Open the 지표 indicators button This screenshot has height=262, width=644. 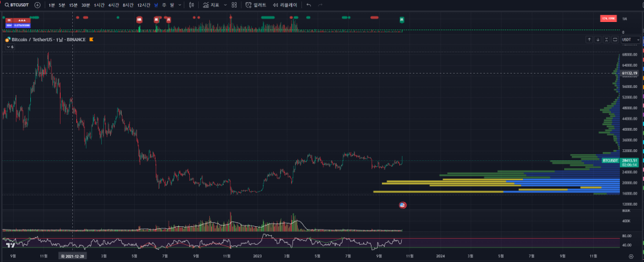(211, 5)
